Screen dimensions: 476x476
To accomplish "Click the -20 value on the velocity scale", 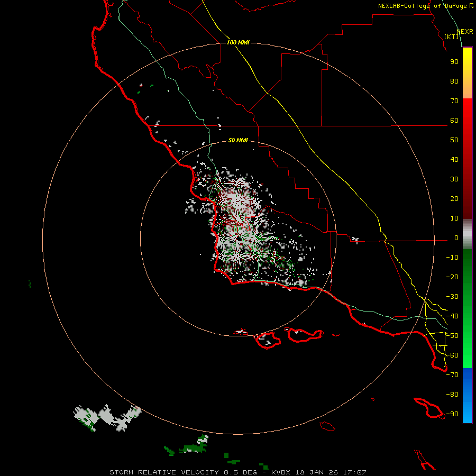I will (x=452, y=277).
